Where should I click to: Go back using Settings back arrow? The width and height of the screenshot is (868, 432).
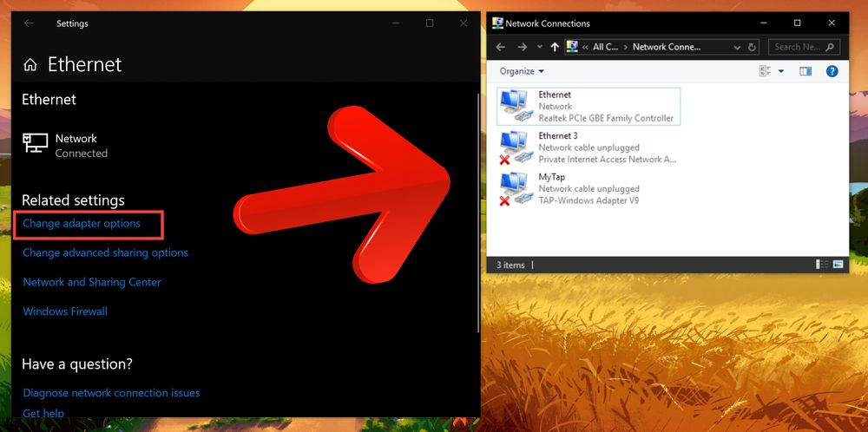click(29, 23)
